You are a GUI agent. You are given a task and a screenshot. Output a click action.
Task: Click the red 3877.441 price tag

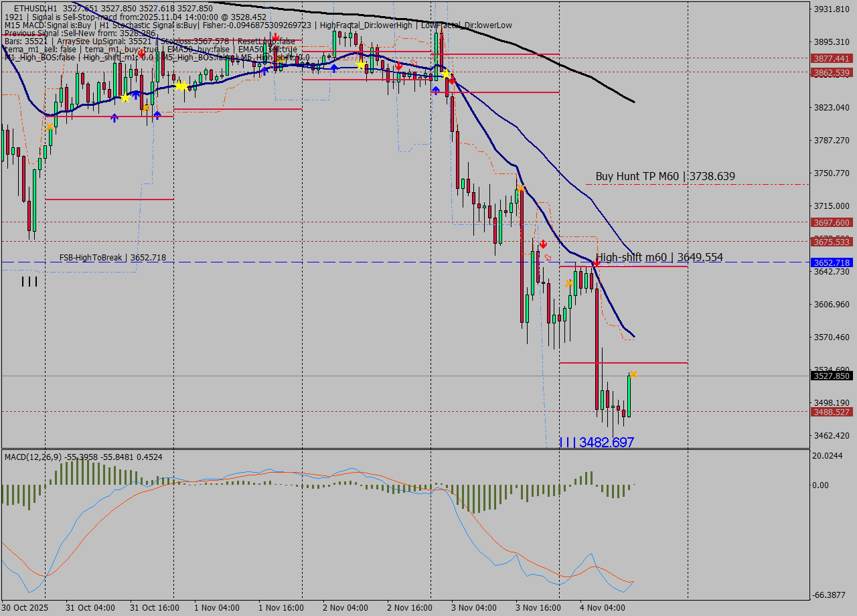point(830,59)
